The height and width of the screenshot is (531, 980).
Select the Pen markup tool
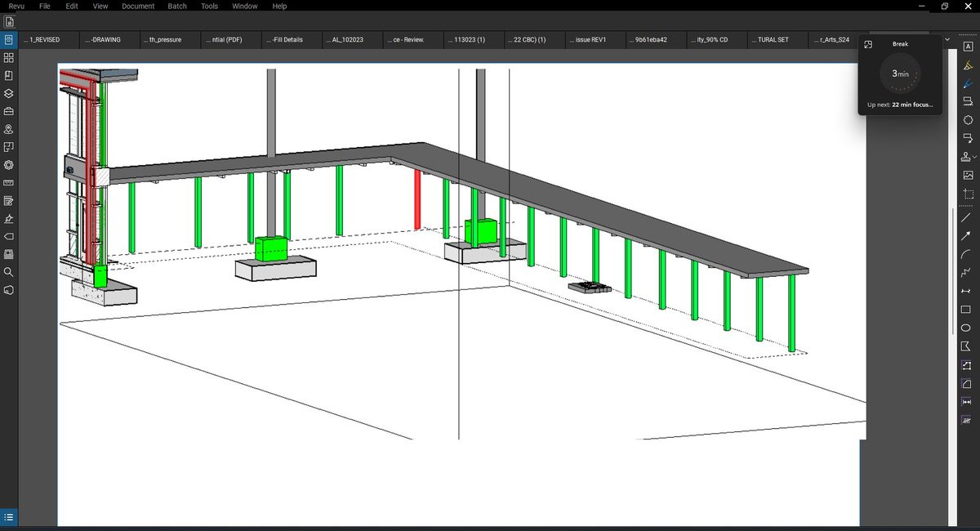click(x=968, y=83)
